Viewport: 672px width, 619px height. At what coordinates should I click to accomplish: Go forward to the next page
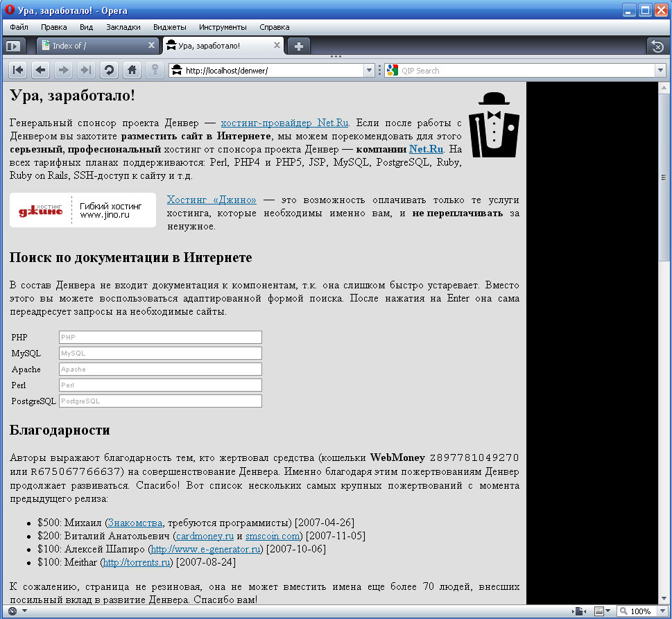[x=63, y=70]
